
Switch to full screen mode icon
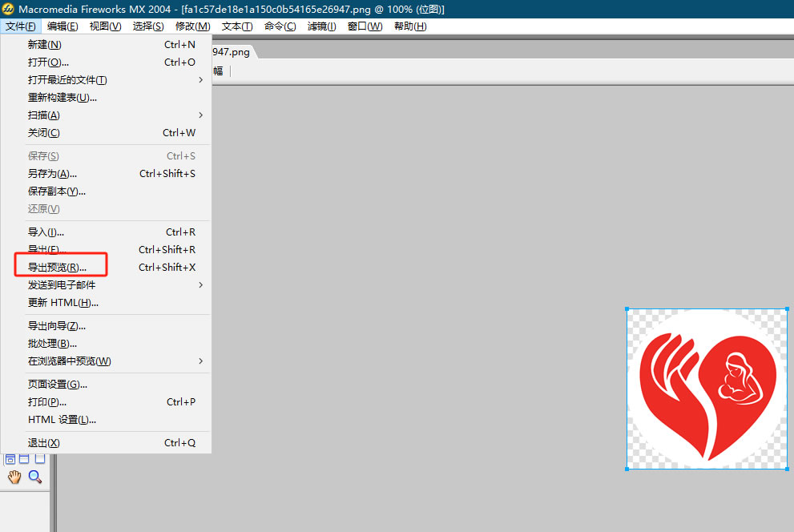pyautogui.click(x=39, y=459)
